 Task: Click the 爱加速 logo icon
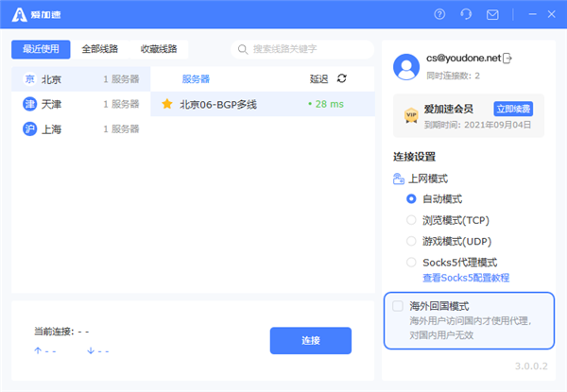click(x=19, y=15)
